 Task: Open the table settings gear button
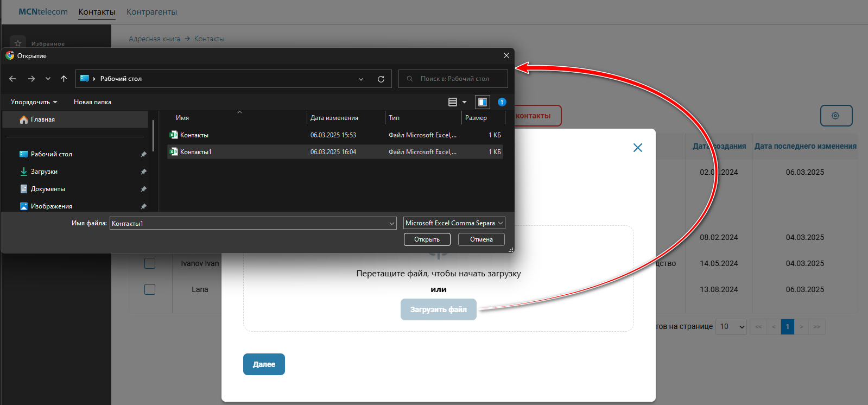click(x=836, y=116)
